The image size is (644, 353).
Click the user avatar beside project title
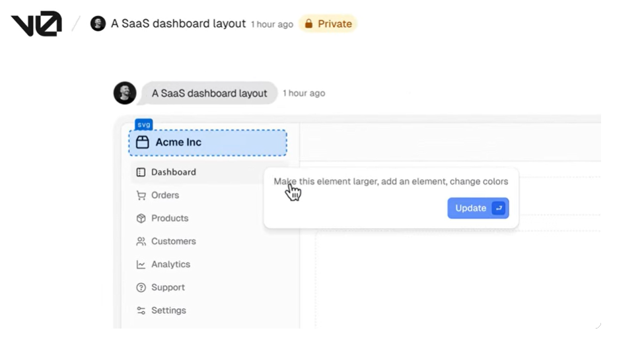[98, 23]
